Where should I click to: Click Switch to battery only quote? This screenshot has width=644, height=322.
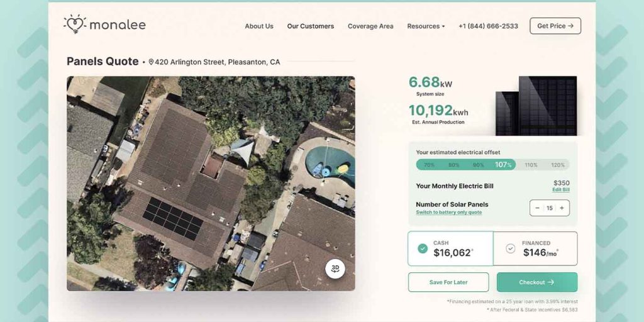(448, 213)
